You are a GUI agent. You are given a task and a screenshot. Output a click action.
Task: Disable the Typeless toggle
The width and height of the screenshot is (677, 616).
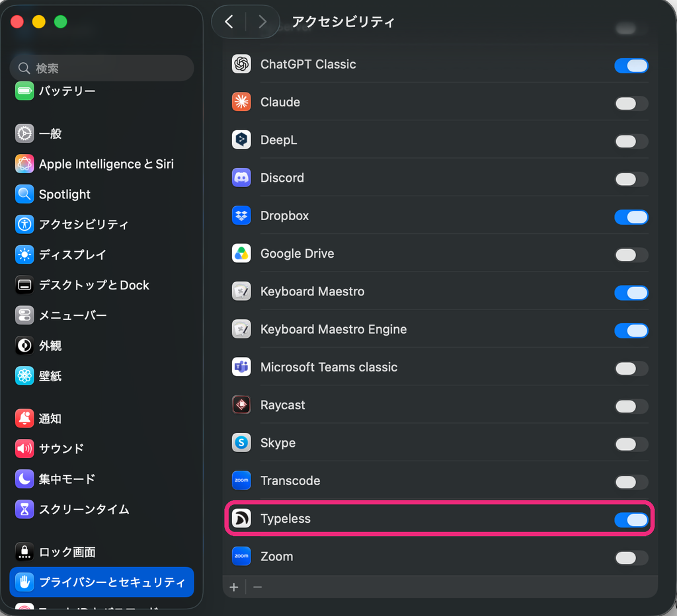(631, 520)
